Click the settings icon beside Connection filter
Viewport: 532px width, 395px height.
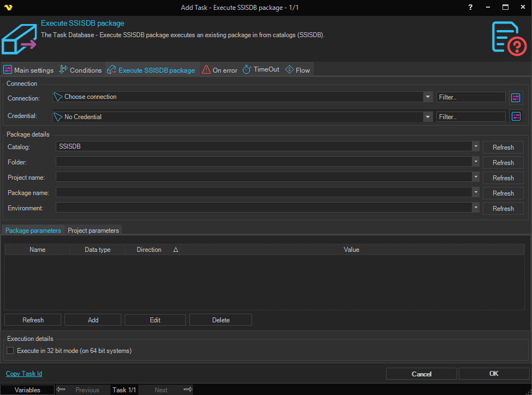[516, 98]
